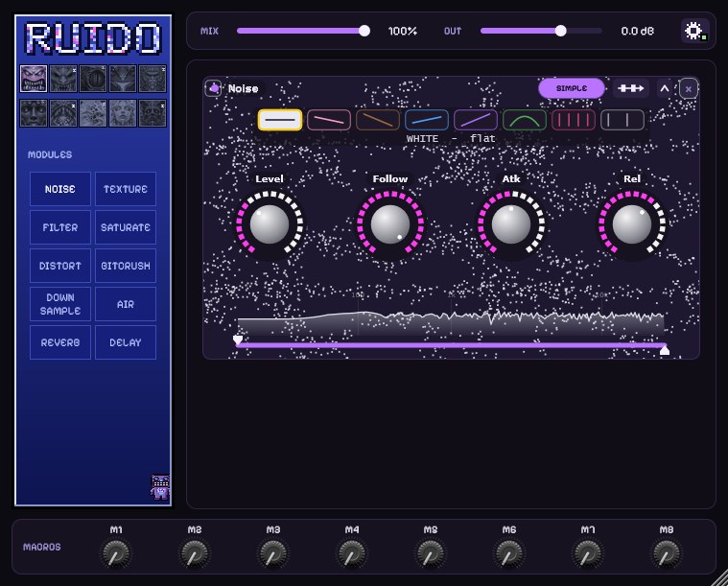This screenshot has height=586, width=728.
Task: Click the Noise module title
Action: pos(243,88)
